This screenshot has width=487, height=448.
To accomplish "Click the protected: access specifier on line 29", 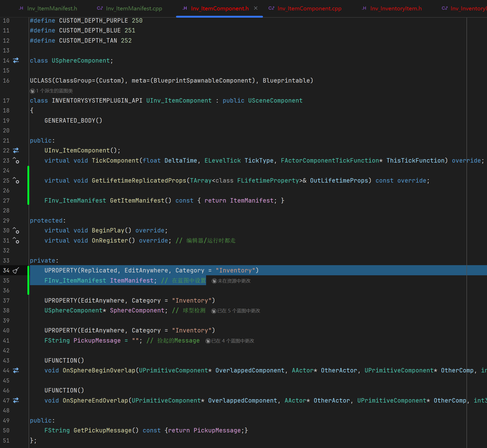I will [x=48, y=220].
